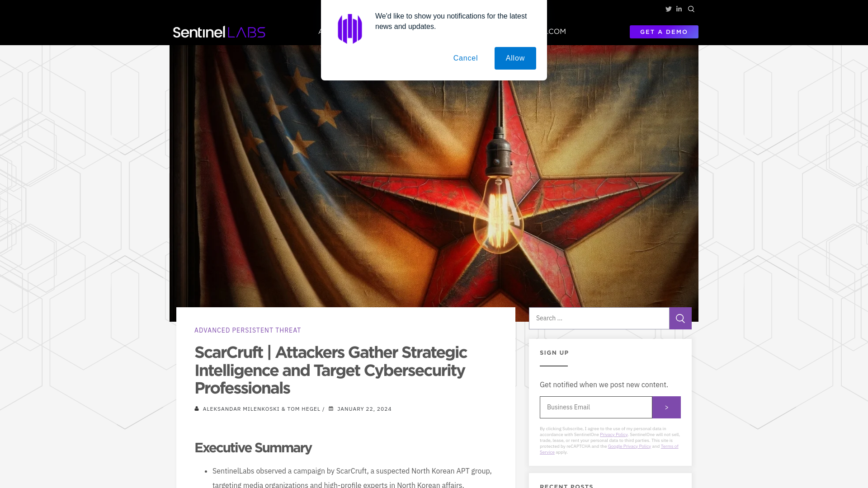Click the Twitter bird icon
The width and height of the screenshot is (868, 488).
click(668, 8)
